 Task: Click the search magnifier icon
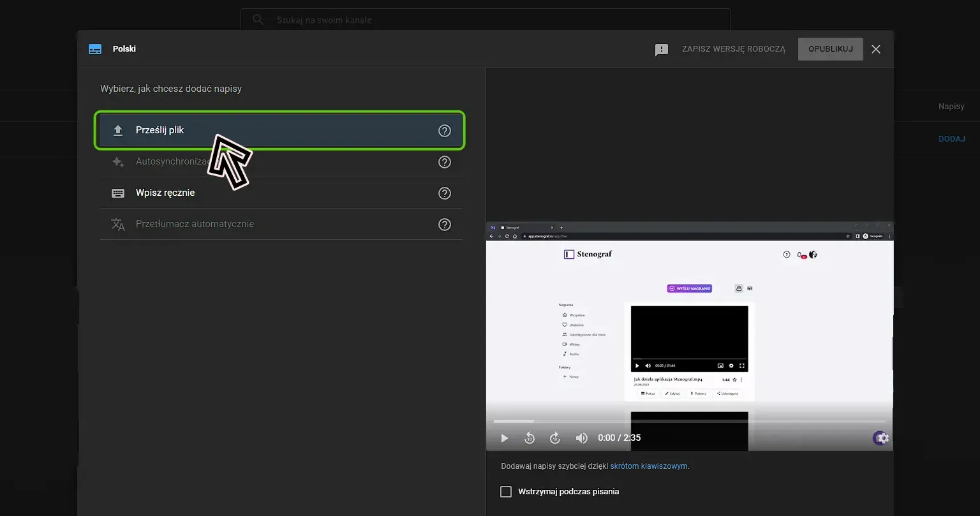(x=258, y=20)
